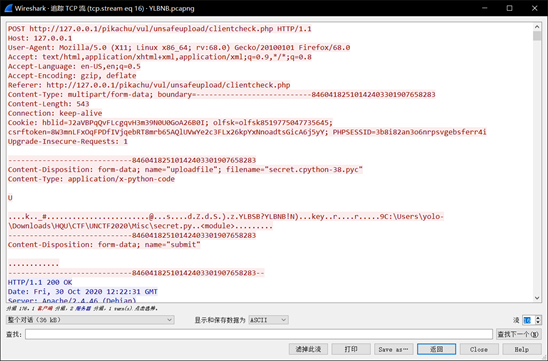Image resolution: width=548 pixels, height=361 pixels.
Task: Click the Date: Fri, 30 Oct 2020 line
Action: [x=82, y=292]
